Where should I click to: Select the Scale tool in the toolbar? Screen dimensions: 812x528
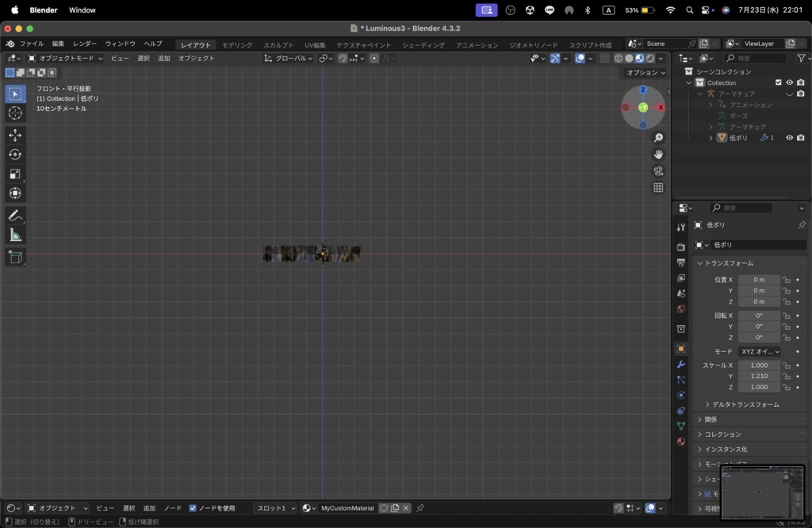[15, 174]
